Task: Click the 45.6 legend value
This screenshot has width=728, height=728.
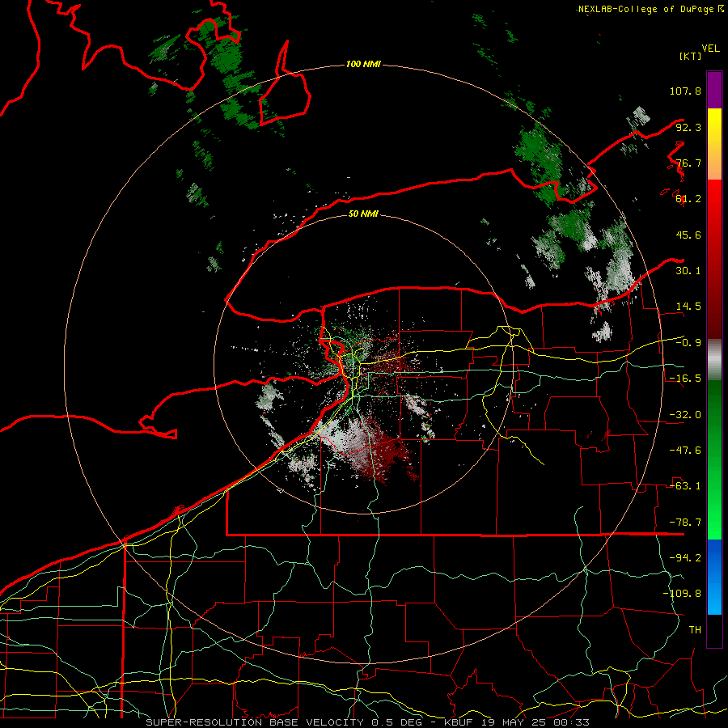Action: [688, 235]
